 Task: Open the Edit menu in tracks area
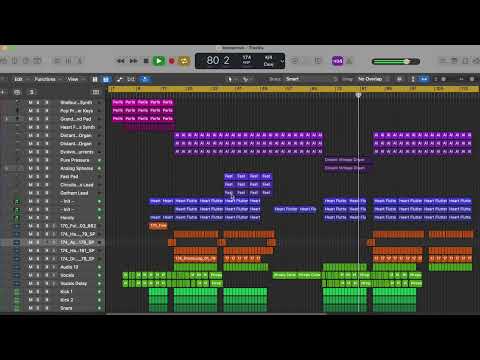click(x=18, y=79)
